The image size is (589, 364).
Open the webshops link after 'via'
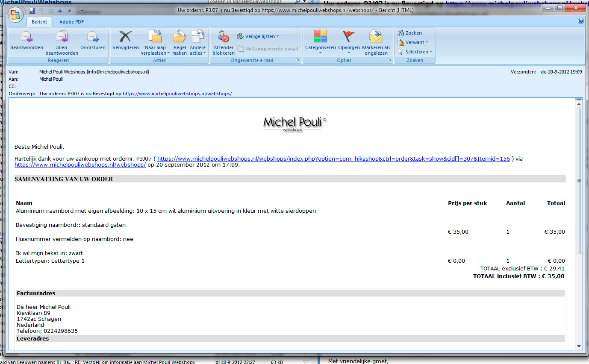80,164
